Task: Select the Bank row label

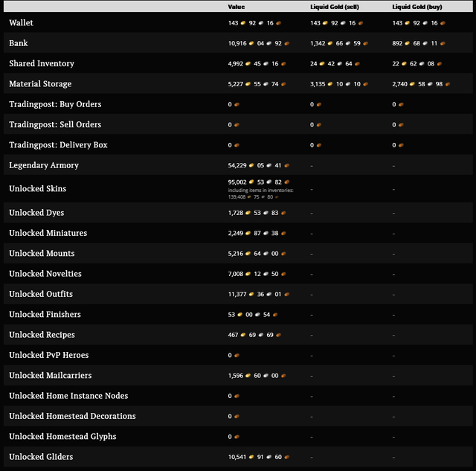Action: [x=18, y=43]
